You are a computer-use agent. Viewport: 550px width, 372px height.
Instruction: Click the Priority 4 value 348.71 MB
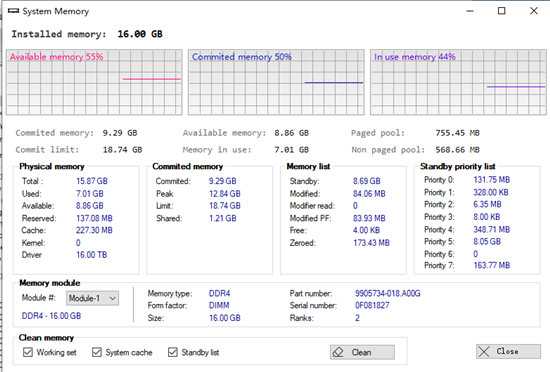pyautogui.click(x=492, y=229)
